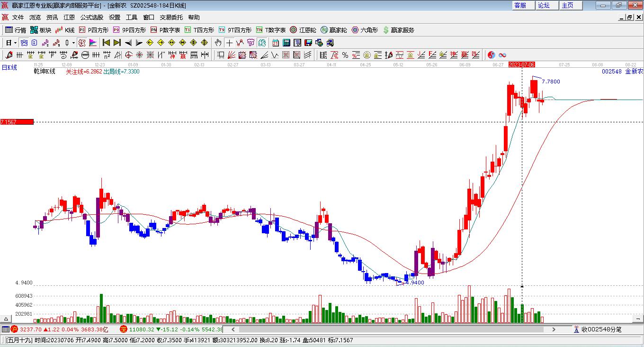The image size is (644, 347).
Task: Jump to first bar with skip-to-start icon
Action: click(106, 43)
